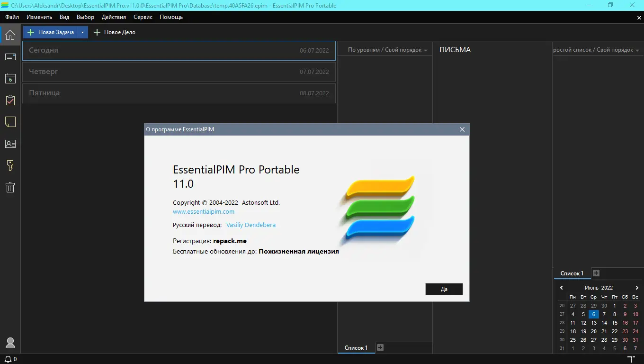
Task: Open the Tasks clipboard icon in sidebar
Action: coord(10,100)
